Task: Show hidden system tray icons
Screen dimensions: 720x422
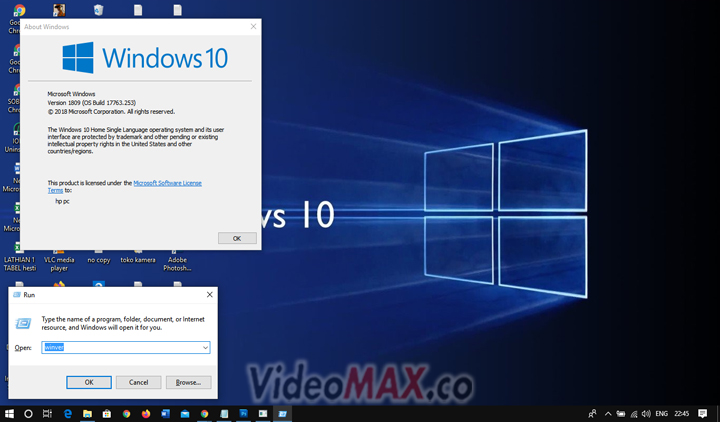Action: pos(608,414)
